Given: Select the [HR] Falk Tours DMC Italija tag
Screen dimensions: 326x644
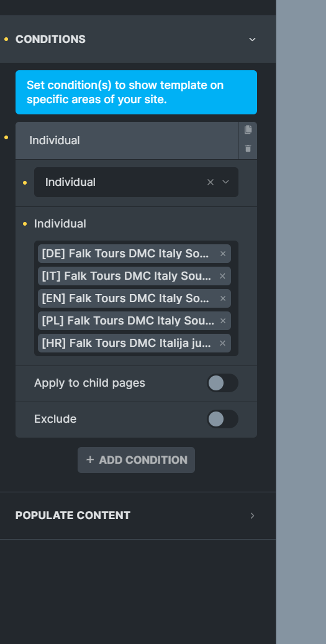Looking at the screenshot, I should click(126, 343).
